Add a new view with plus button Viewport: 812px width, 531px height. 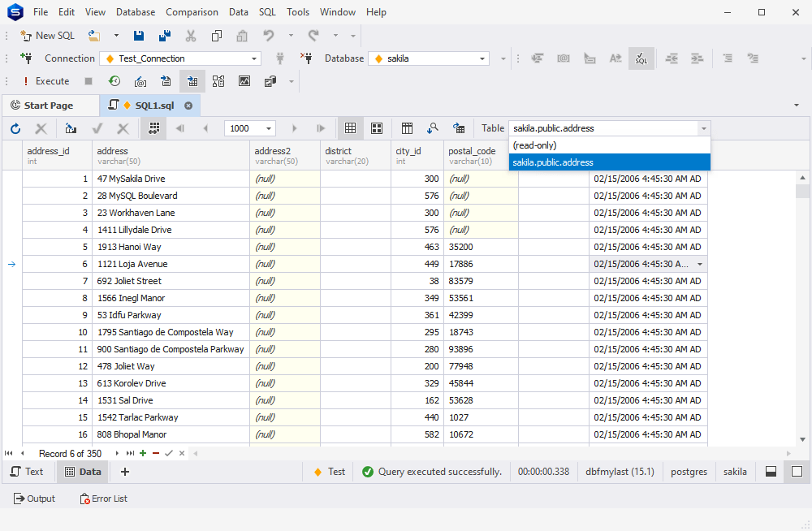[125, 472]
